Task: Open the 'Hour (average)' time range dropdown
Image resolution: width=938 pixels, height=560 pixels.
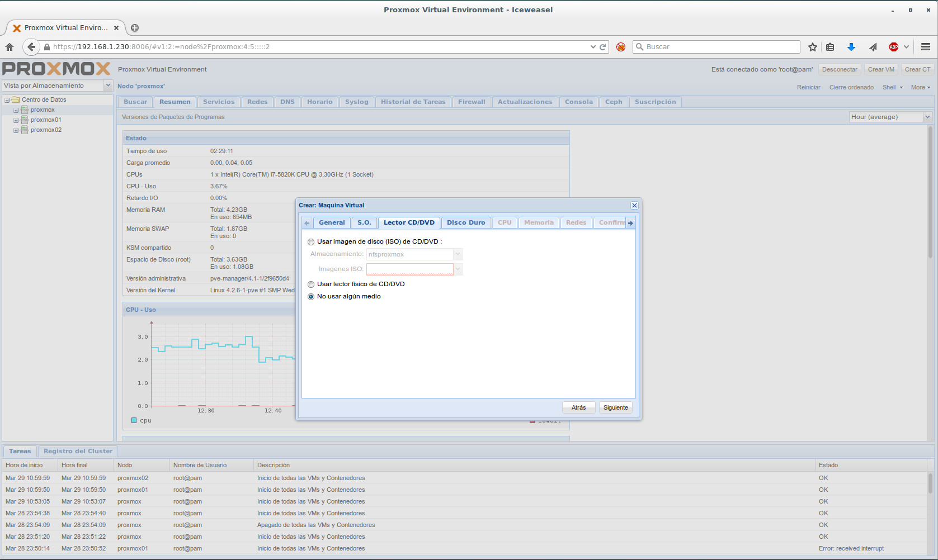Action: point(927,117)
